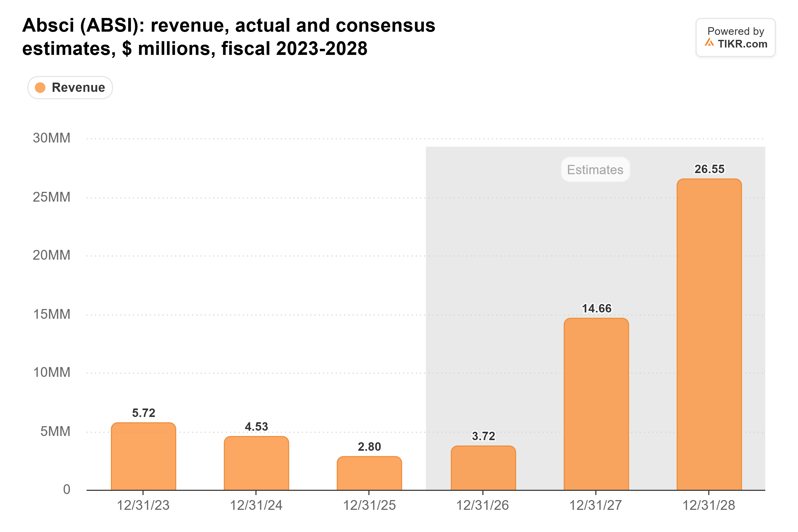The width and height of the screenshot is (798, 532).
Task: Click the 12/31/23 axis label
Action: 143,506
